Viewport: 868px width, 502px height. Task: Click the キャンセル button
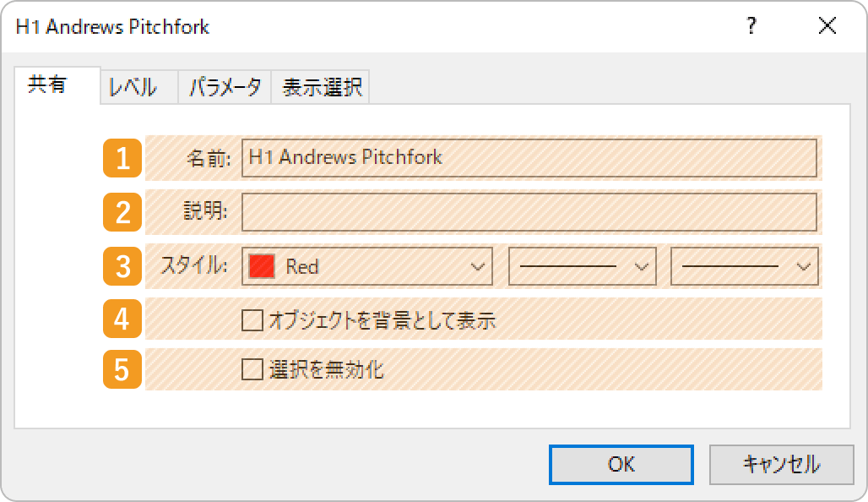click(x=782, y=464)
